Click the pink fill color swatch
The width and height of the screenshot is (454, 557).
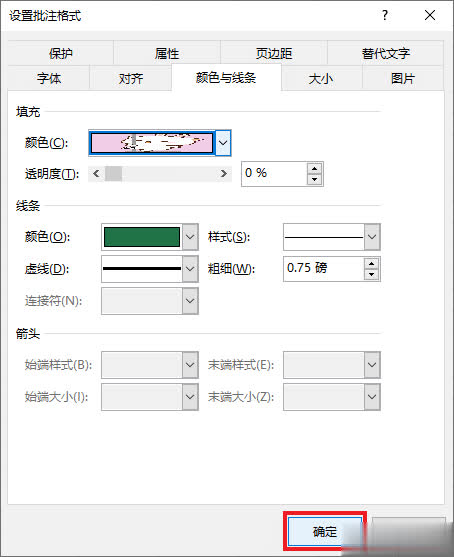pos(152,143)
